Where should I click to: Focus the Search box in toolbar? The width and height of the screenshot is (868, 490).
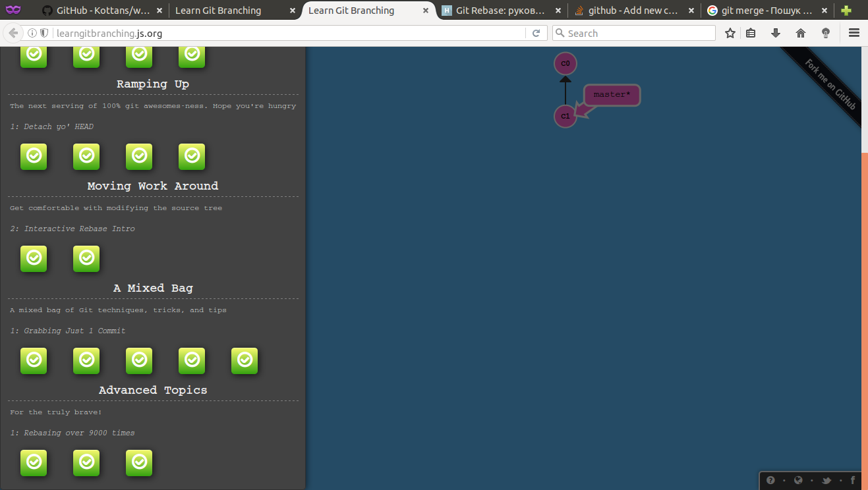(634, 33)
